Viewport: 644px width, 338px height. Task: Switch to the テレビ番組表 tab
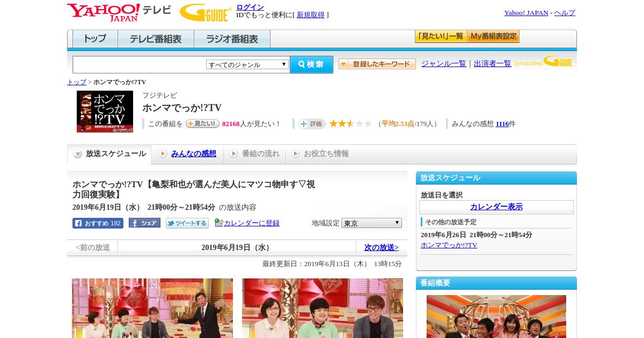156,39
